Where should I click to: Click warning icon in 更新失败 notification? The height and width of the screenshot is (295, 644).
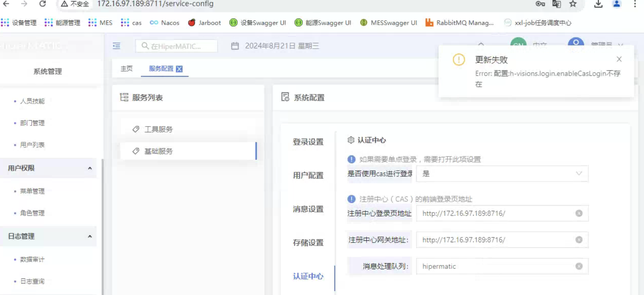[x=459, y=60]
